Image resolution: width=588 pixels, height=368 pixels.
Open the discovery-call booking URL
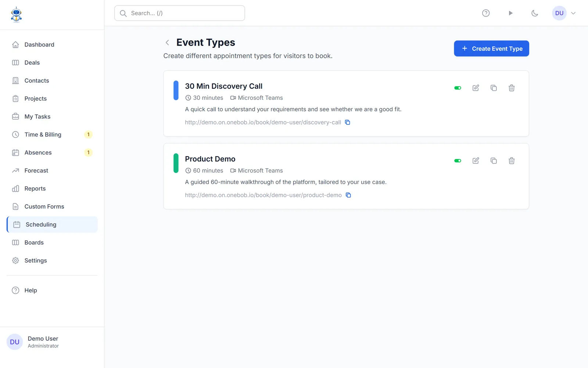(263, 123)
